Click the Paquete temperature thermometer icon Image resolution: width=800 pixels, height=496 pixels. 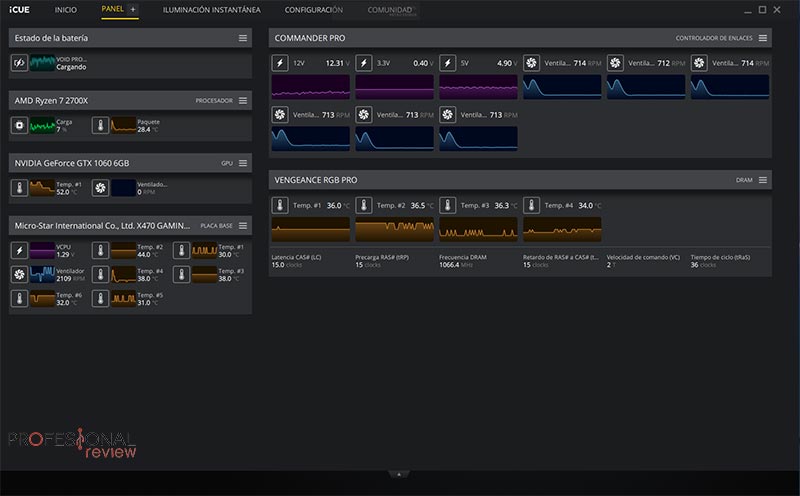[x=101, y=125]
